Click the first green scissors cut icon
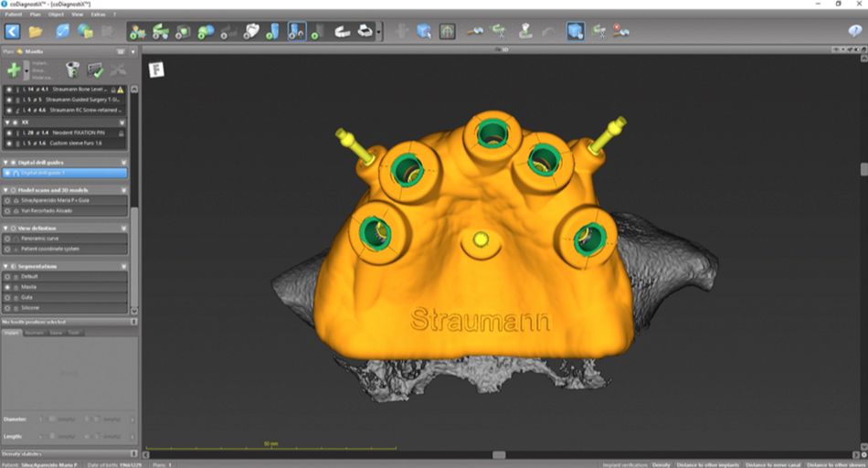 499,32
